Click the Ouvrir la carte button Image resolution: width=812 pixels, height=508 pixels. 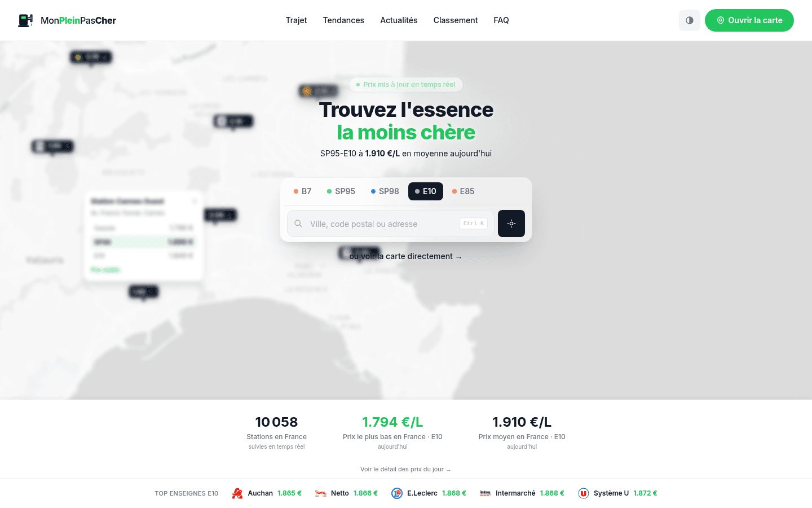pyautogui.click(x=749, y=20)
